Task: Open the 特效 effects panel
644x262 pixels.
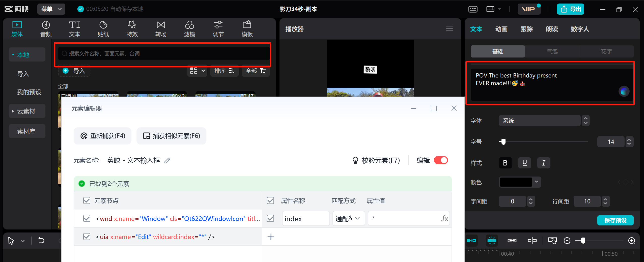Action: point(132,29)
